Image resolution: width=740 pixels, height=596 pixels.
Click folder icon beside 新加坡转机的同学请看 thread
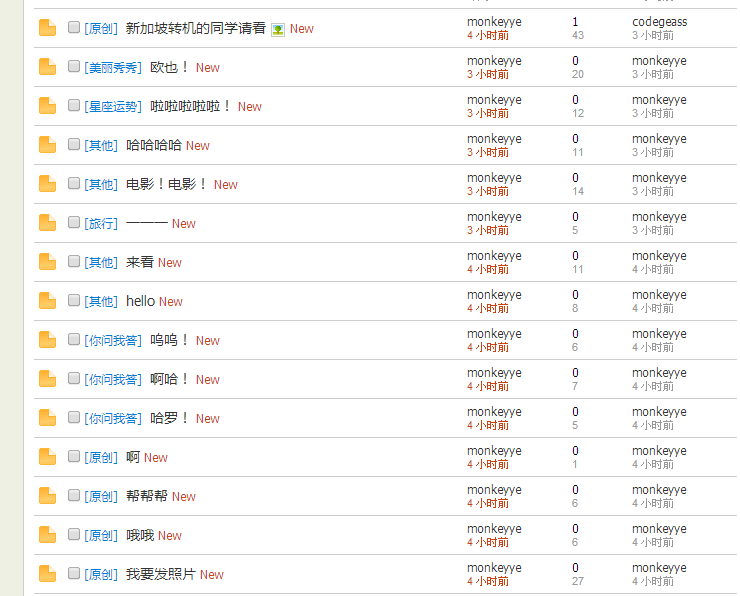point(47,28)
